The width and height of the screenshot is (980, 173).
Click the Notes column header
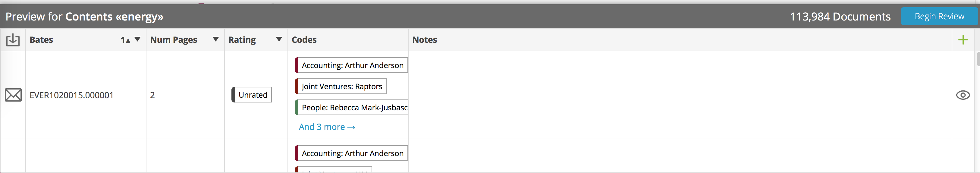tap(425, 39)
